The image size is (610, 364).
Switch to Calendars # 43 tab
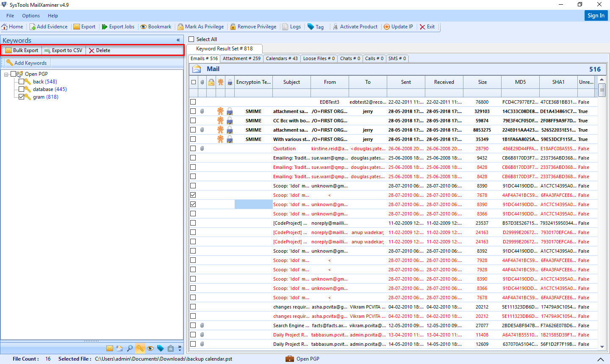point(282,58)
